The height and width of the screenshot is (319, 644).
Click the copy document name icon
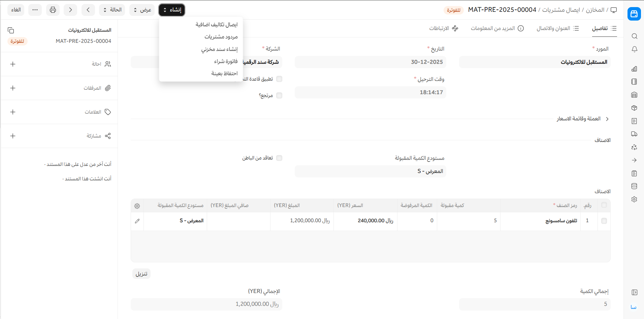coord(11,30)
